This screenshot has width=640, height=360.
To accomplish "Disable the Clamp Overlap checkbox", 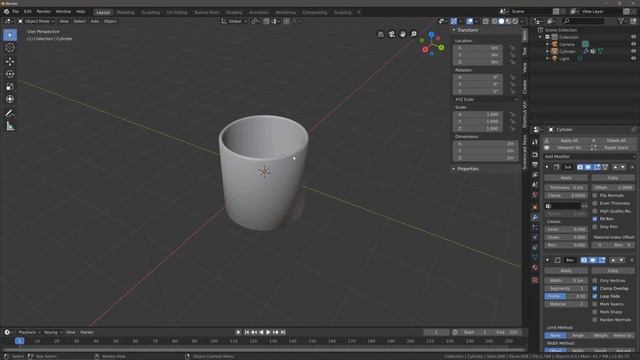I will click(x=595, y=288).
